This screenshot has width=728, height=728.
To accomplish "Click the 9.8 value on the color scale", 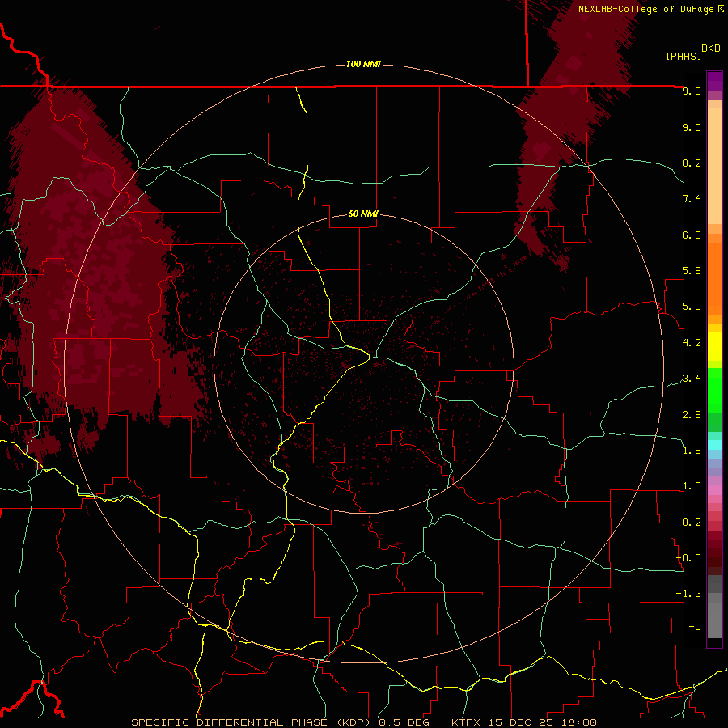I will coord(692,91).
